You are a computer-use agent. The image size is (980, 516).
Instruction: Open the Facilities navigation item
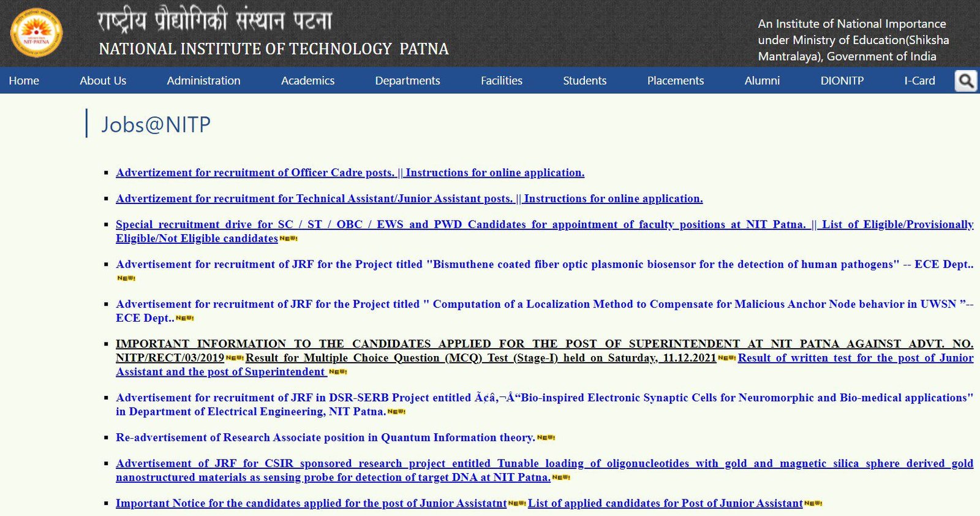click(x=501, y=81)
